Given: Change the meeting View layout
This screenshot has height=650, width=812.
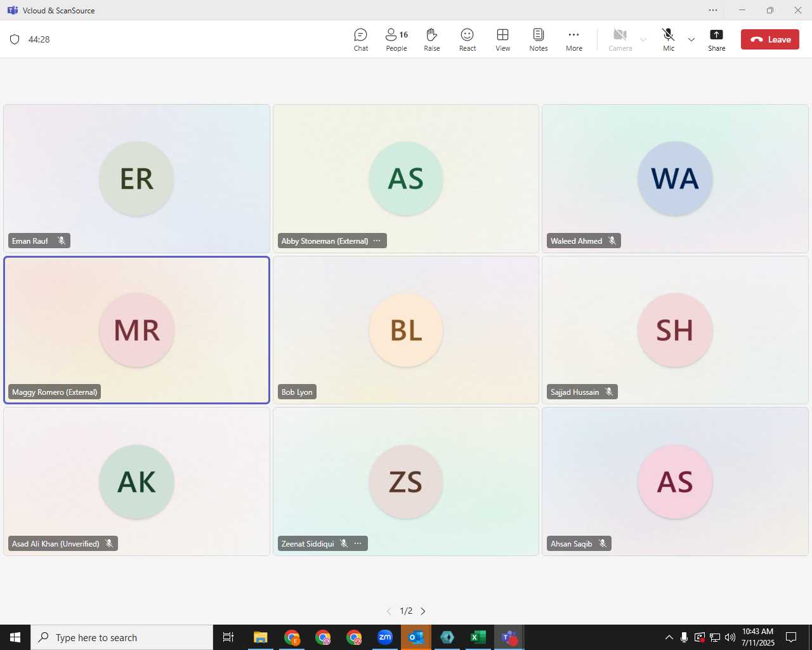Looking at the screenshot, I should click(503, 39).
